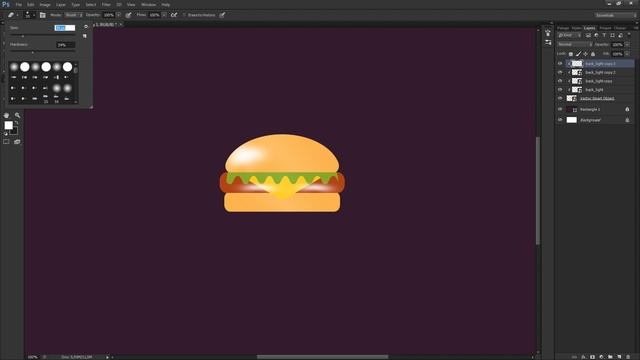Click the Rectangle 1 layer lock icon
This screenshot has height=360, width=640.
627,109
